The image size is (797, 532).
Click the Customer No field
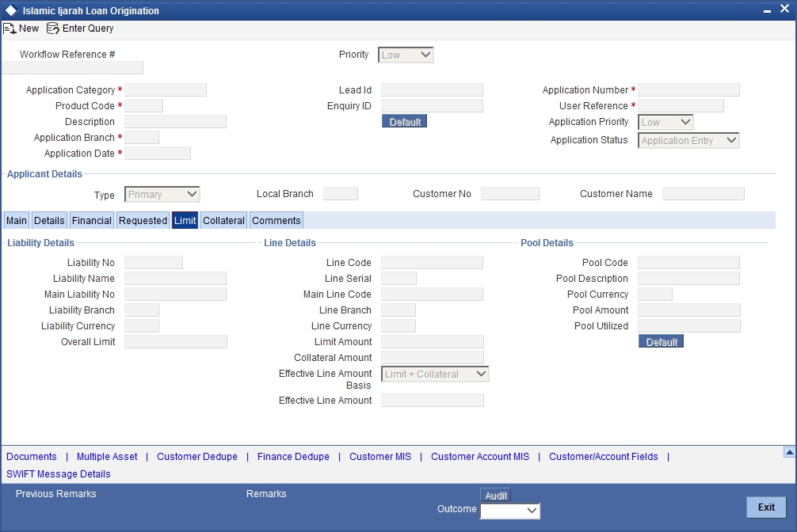pyautogui.click(x=510, y=194)
